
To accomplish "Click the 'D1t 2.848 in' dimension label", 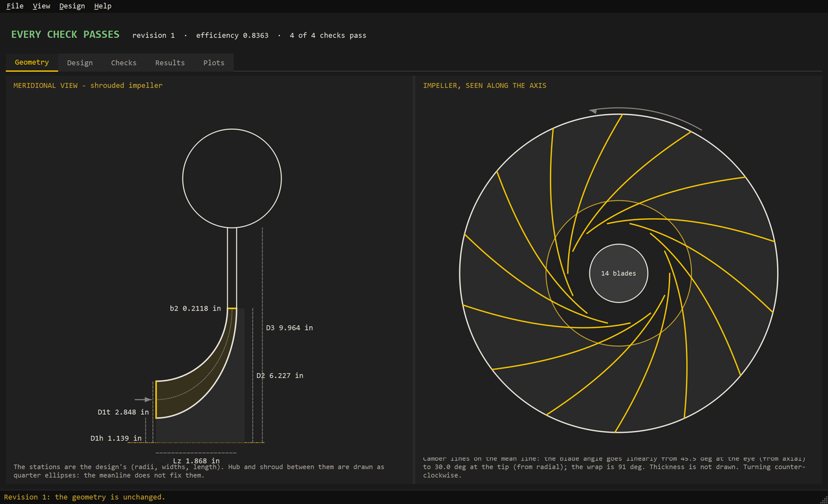I will click(x=123, y=412).
